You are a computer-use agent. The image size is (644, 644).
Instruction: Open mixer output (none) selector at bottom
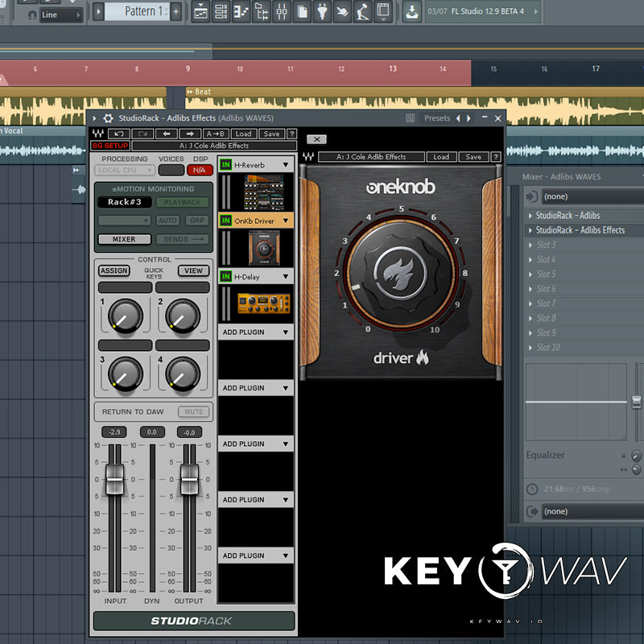[592, 512]
